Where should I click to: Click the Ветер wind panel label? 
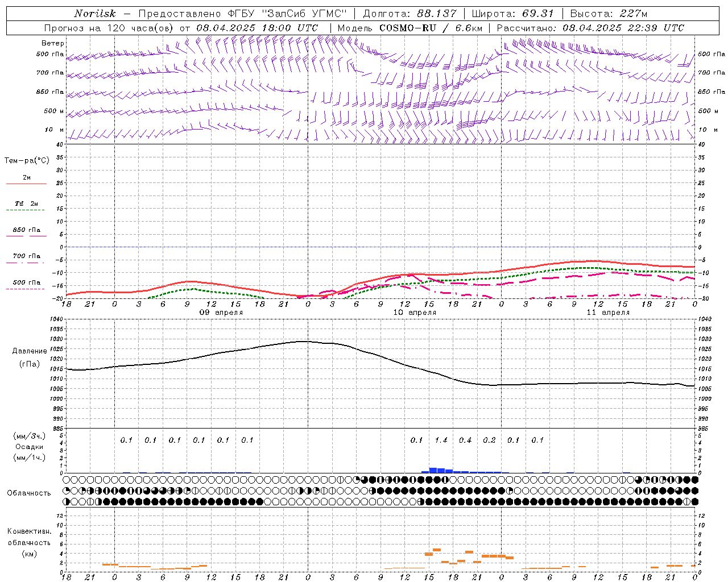53,43
